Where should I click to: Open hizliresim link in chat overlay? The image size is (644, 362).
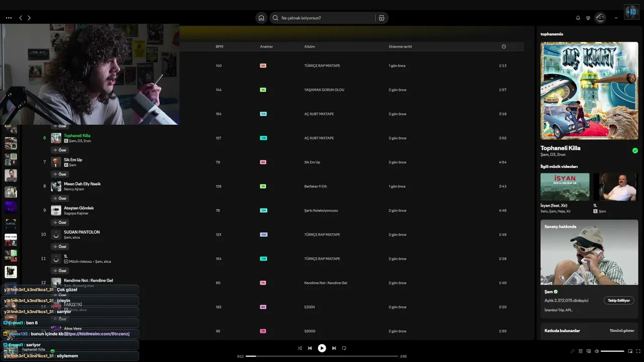(97, 334)
